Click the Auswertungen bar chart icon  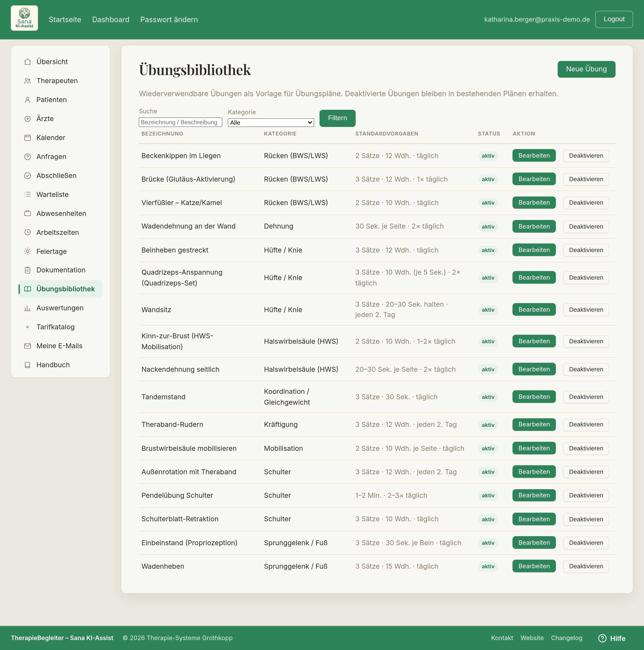(28, 308)
